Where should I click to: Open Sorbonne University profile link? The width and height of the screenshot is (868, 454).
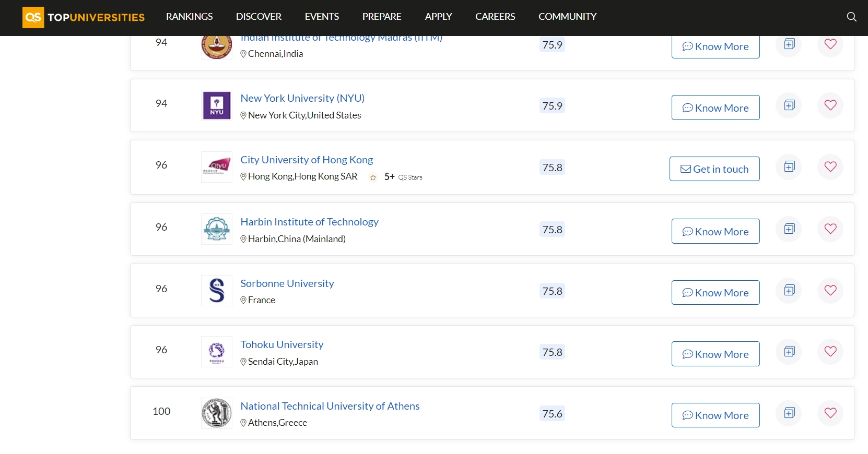coord(287,283)
